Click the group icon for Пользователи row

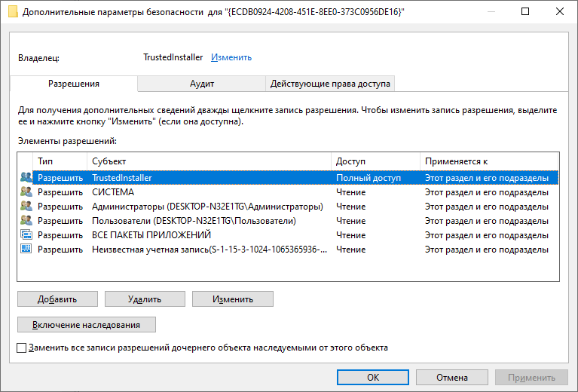[26, 221]
